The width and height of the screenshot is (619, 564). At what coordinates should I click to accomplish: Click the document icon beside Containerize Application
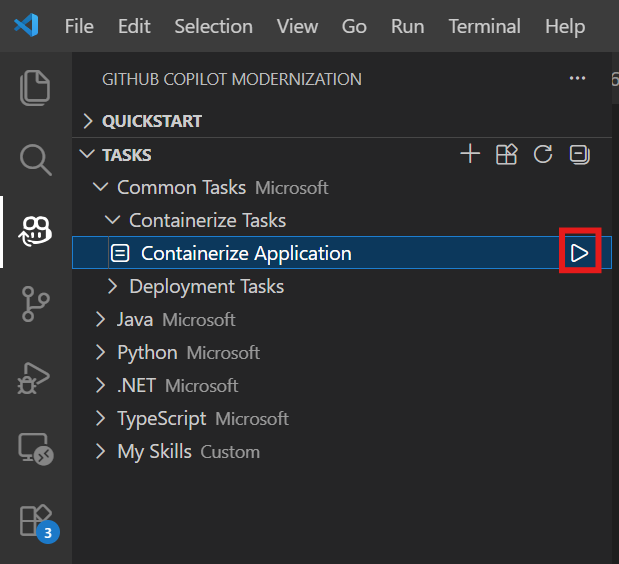[120, 253]
